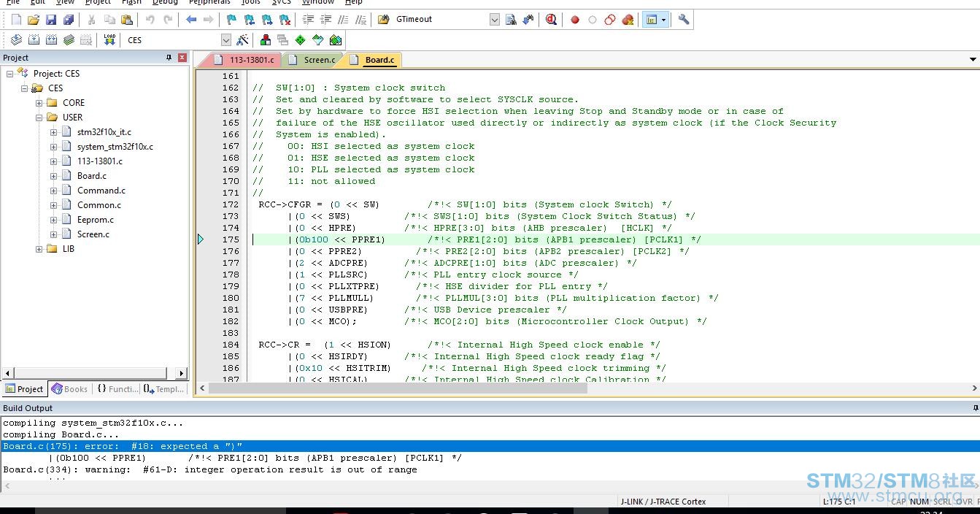980x514 pixels.
Task: Click the Find icon beside search box
Action: point(511,20)
